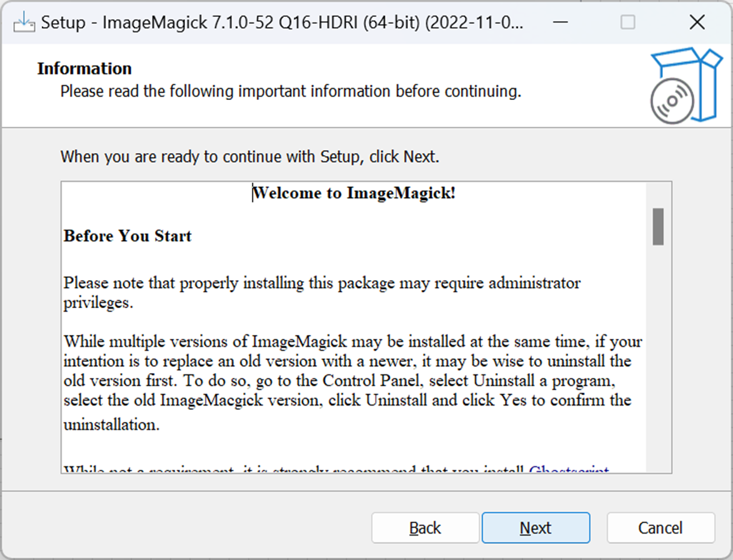This screenshot has width=733, height=560.
Task: Click the Setup - ImageMagick title bar text
Action: pos(281,23)
